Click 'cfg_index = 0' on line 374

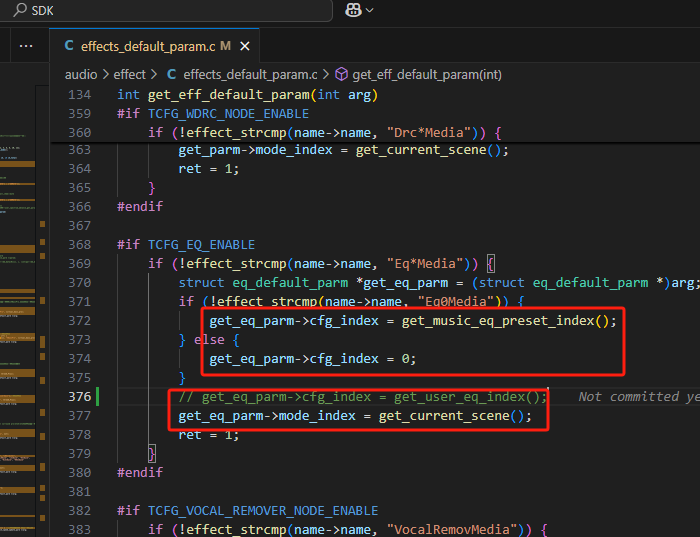tap(362, 359)
